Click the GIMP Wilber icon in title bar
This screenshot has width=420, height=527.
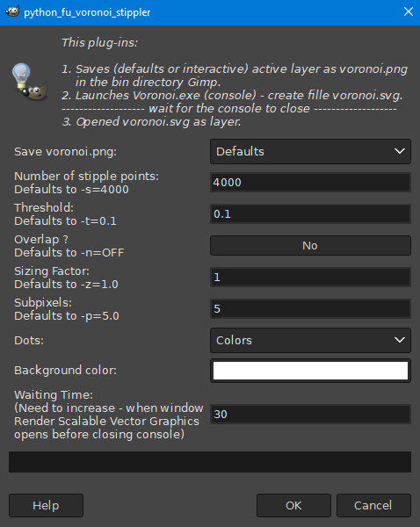point(12,11)
